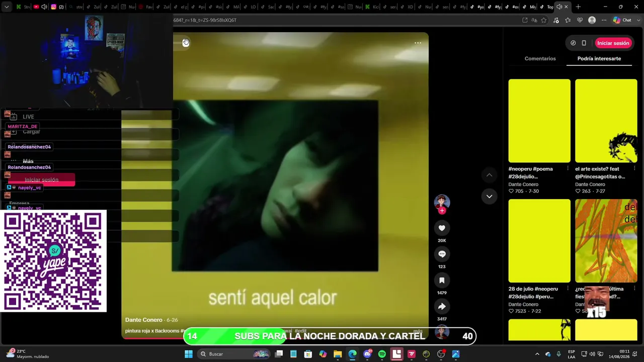The height and width of the screenshot is (362, 644).
Task: Switch to the YouTube browser tab
Action: tap(39, 7)
